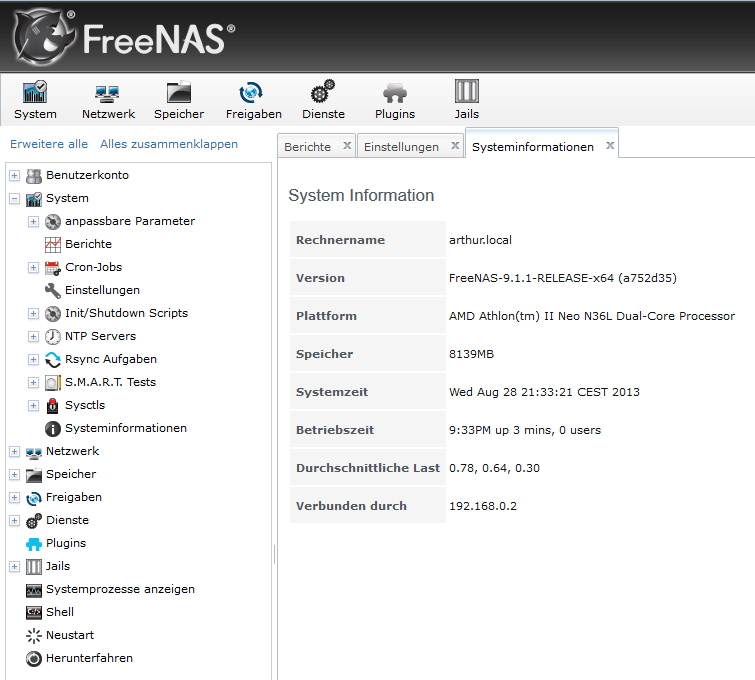755x680 pixels.
Task: Expand the Rsync Aufgaben node
Action: pos(33,359)
